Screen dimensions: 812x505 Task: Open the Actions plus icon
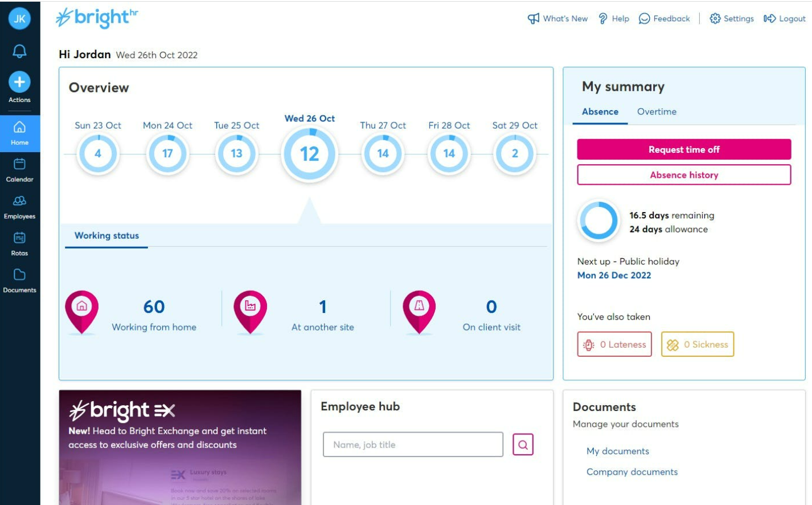coord(19,82)
